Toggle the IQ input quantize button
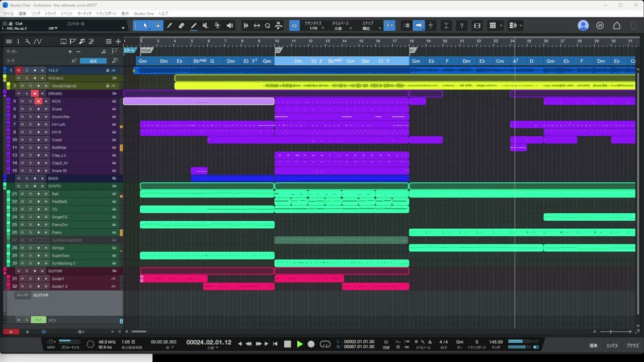This screenshot has height=362, width=644. click(x=295, y=26)
